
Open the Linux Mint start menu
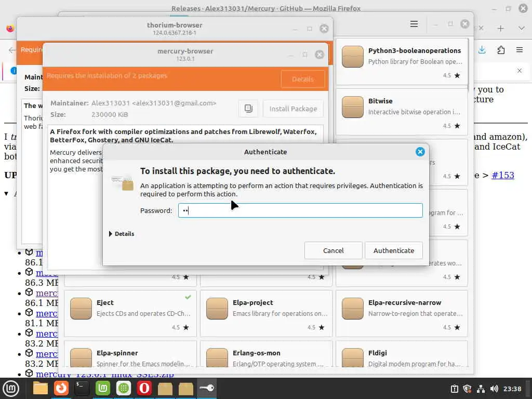coord(11,389)
